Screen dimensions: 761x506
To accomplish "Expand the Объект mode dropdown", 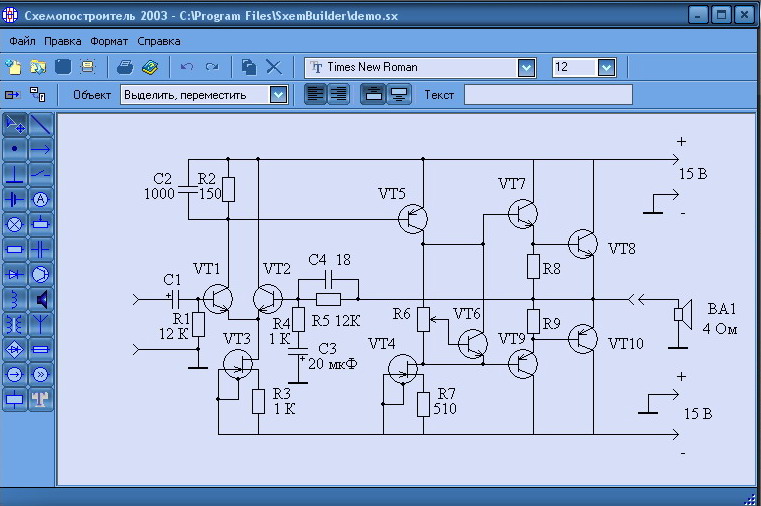I will coord(278,95).
